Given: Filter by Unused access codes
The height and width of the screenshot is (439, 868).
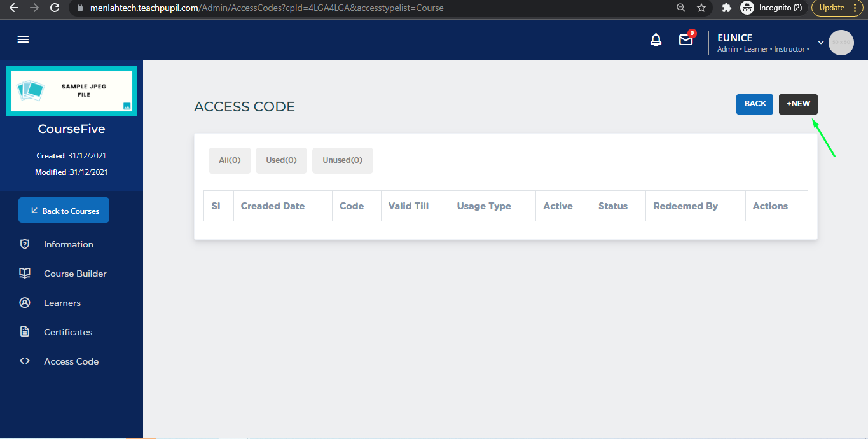Looking at the screenshot, I should 342,160.
